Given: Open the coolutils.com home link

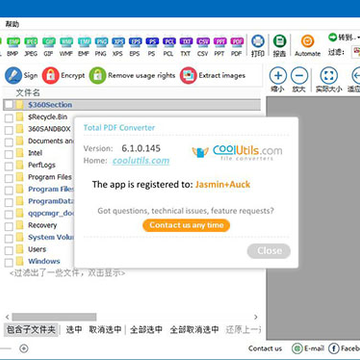Looking at the screenshot, I should tap(141, 161).
